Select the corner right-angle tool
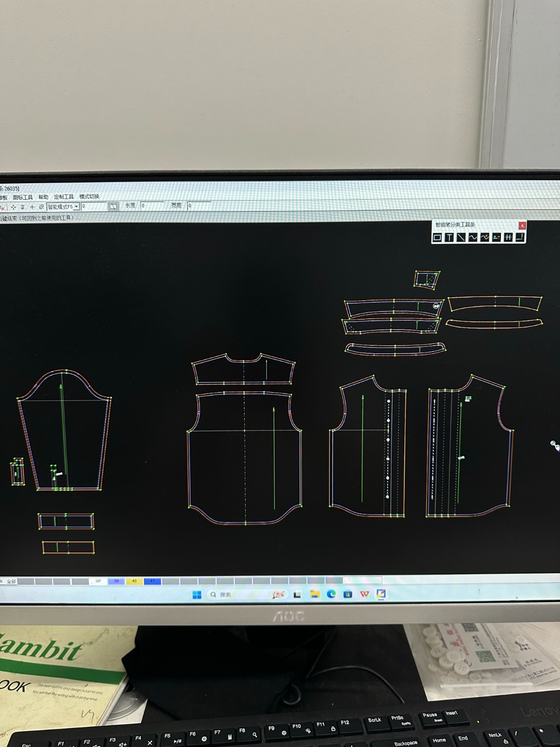 (x=520, y=238)
